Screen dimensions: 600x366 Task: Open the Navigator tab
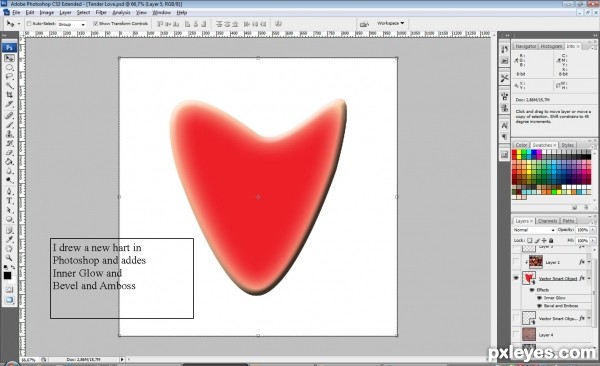[525, 46]
